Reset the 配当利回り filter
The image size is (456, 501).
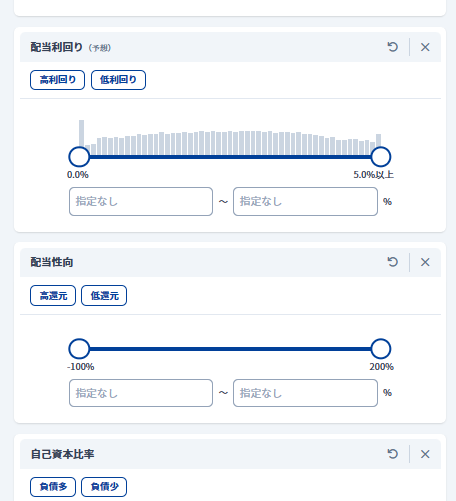pyautogui.click(x=393, y=47)
